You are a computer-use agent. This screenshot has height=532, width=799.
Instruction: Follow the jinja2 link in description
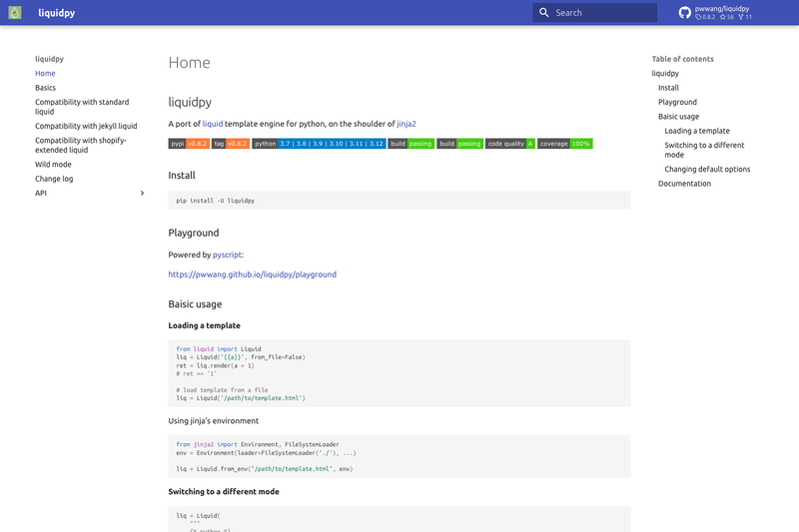406,124
